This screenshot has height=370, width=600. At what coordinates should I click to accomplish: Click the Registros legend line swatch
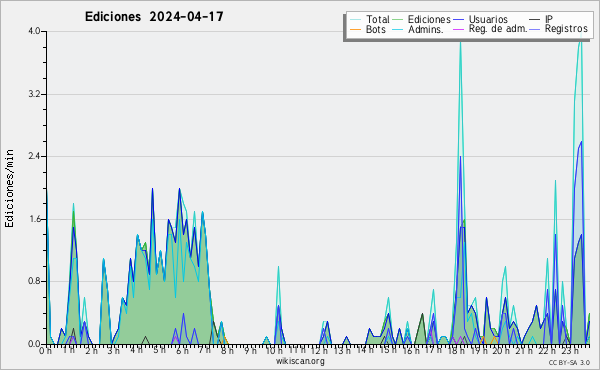click(535, 29)
